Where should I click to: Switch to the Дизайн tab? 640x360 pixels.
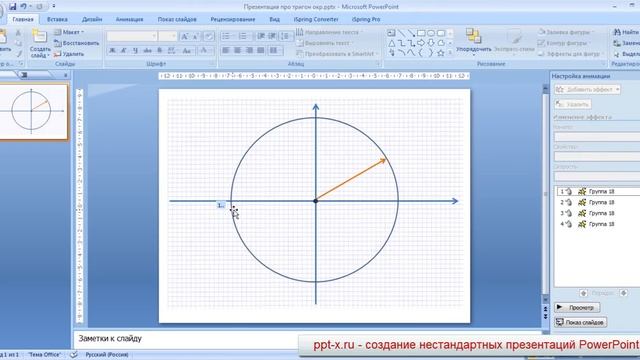pos(92,19)
